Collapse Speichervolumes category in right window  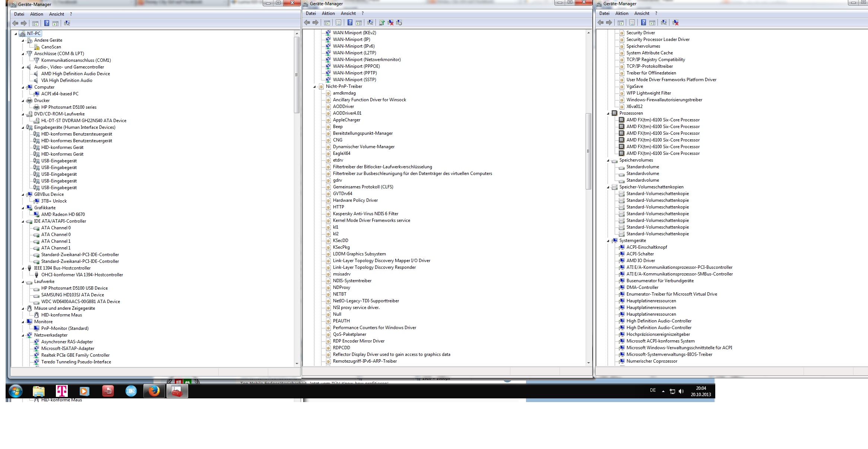[608, 160]
